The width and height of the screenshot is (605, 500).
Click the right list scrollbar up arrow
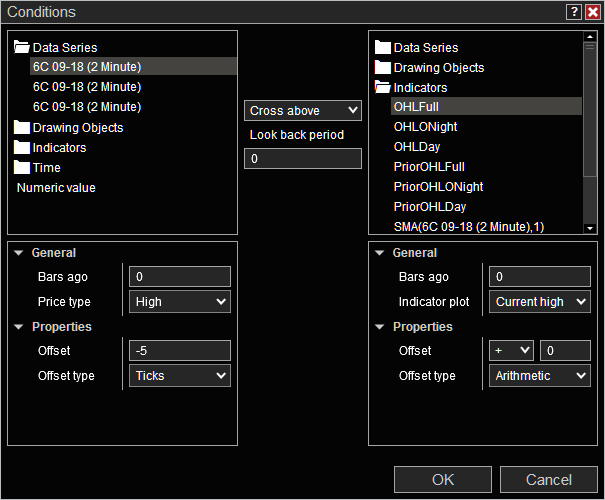pyautogui.click(x=590, y=37)
